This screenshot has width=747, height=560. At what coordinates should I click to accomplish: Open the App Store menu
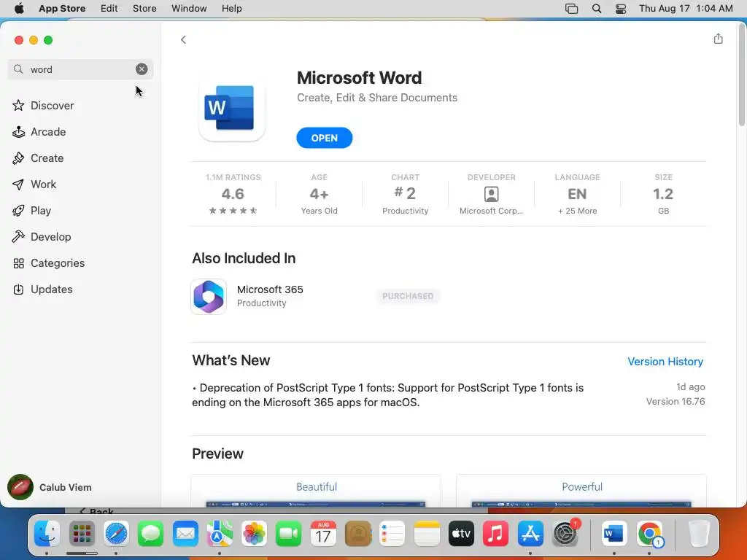point(62,9)
